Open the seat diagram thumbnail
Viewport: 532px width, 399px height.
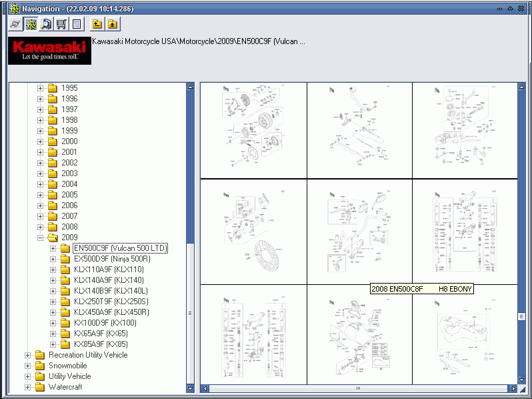pyautogui.click(x=465, y=335)
